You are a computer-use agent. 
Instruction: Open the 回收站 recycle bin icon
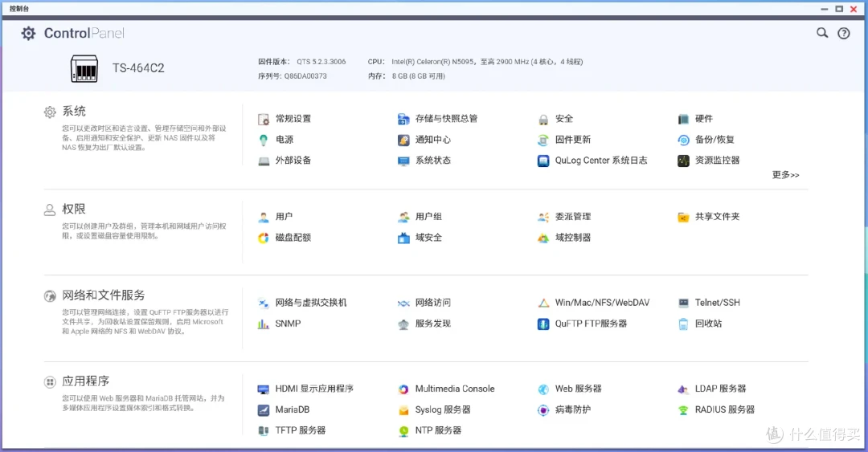pyautogui.click(x=683, y=324)
